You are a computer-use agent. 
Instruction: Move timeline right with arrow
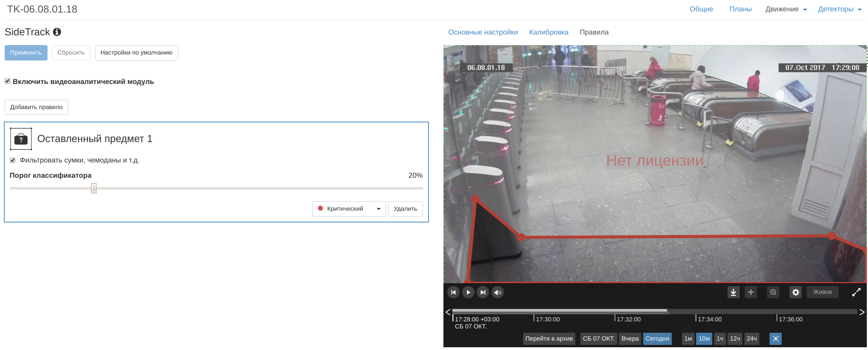tap(862, 312)
